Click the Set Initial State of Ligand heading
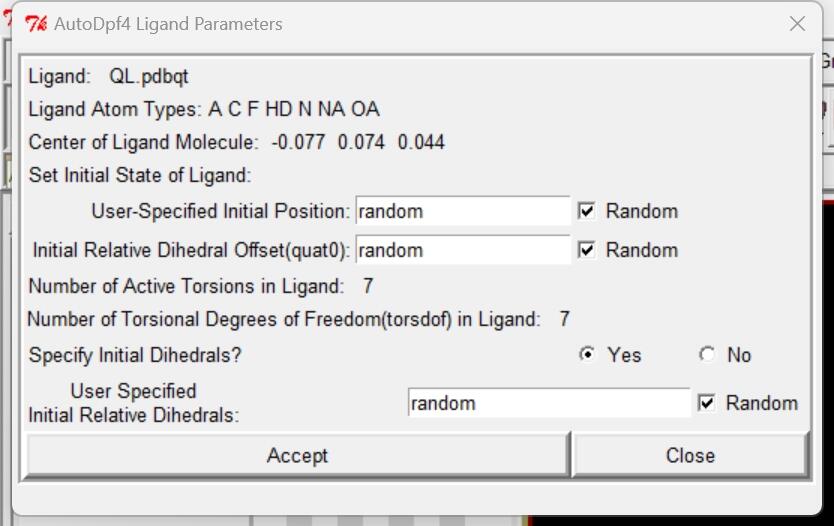 coord(140,175)
